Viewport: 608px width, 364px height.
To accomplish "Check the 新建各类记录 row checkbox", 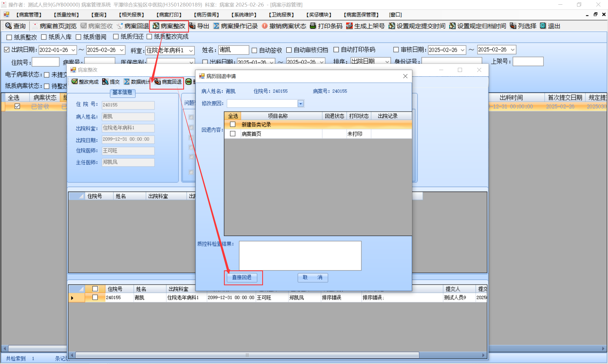I will coord(233,125).
